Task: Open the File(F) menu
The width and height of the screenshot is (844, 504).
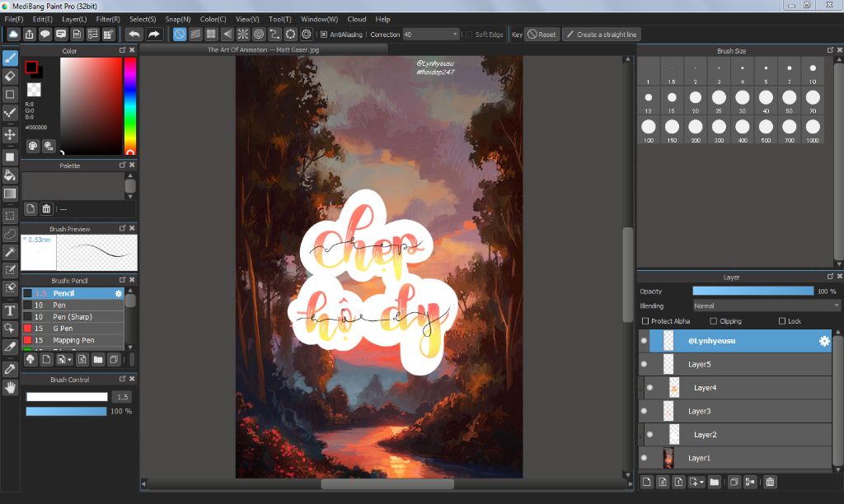Action: click(14, 20)
